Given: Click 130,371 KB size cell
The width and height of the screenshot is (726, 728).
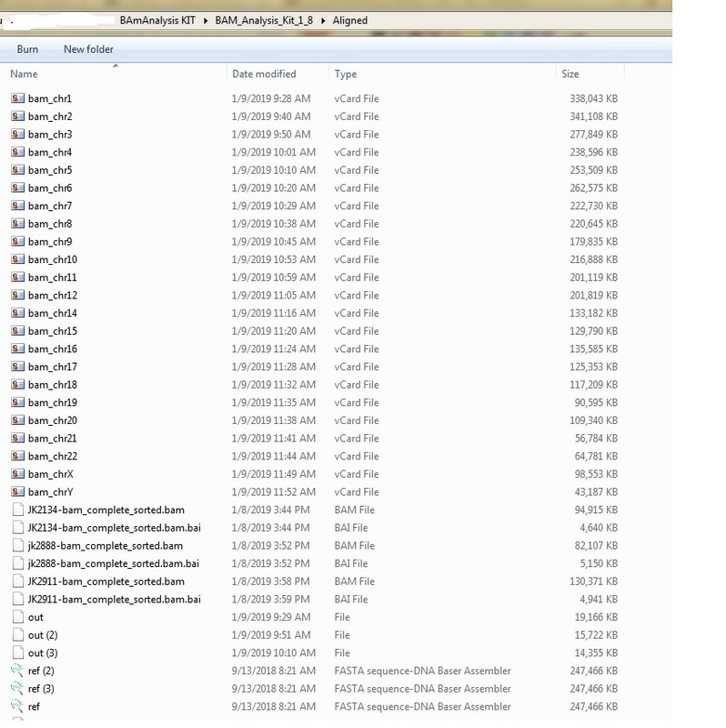Looking at the screenshot, I should pos(594,581).
